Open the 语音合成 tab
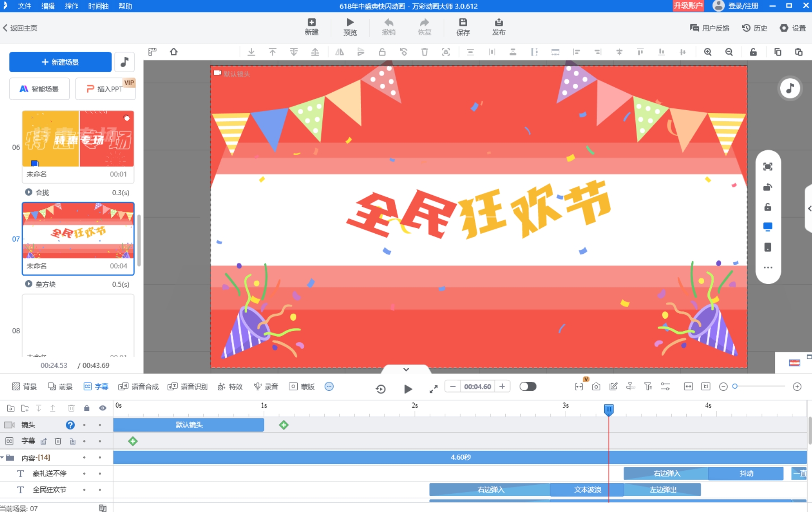 (139, 387)
